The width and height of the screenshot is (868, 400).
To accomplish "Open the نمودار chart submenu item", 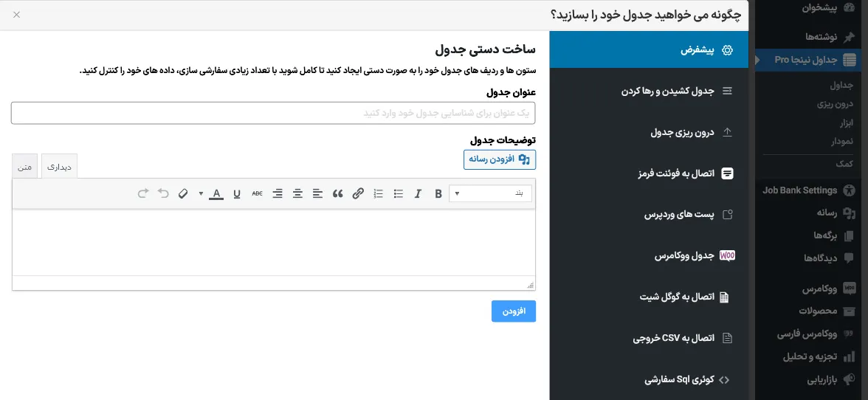I will [x=842, y=142].
